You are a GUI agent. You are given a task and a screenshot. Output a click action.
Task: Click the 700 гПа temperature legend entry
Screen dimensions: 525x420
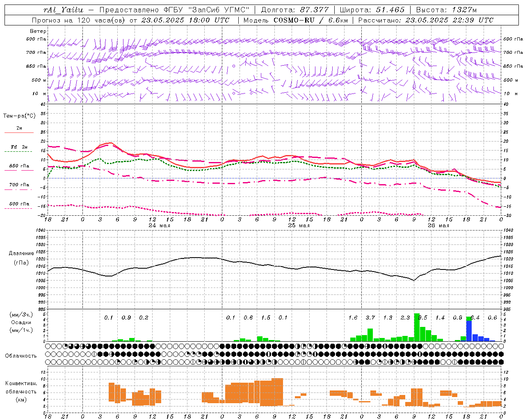tap(19, 185)
